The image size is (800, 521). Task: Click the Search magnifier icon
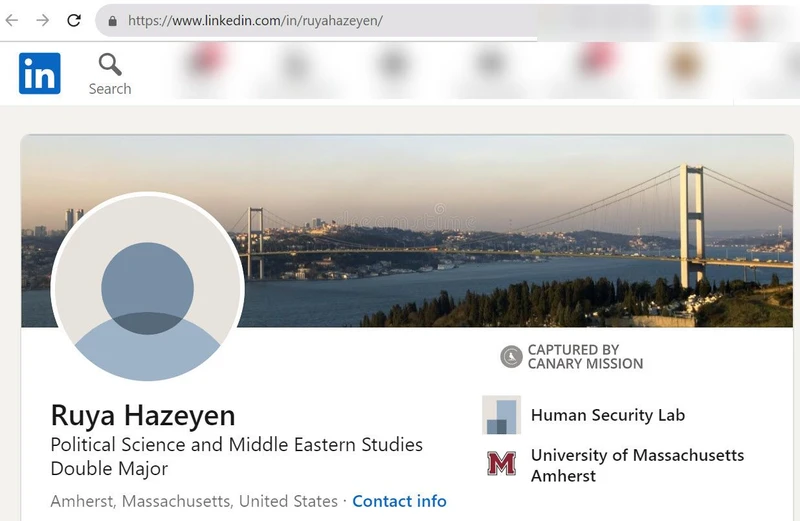click(x=110, y=65)
